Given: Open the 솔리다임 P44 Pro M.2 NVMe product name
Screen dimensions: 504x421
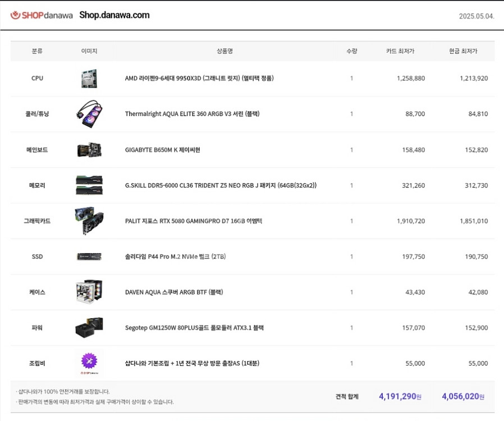Looking at the screenshot, I should pyautogui.click(x=175, y=257).
